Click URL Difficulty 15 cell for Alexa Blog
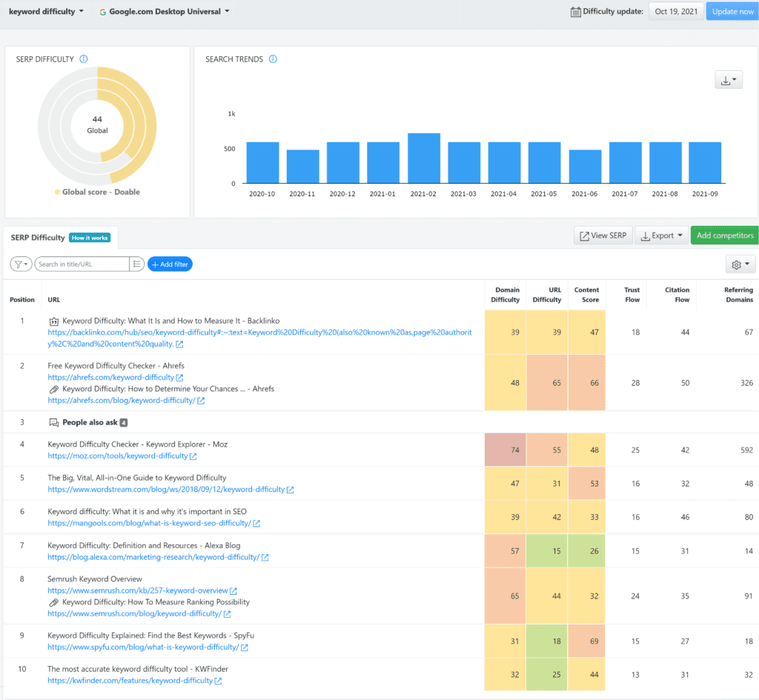 point(547,551)
